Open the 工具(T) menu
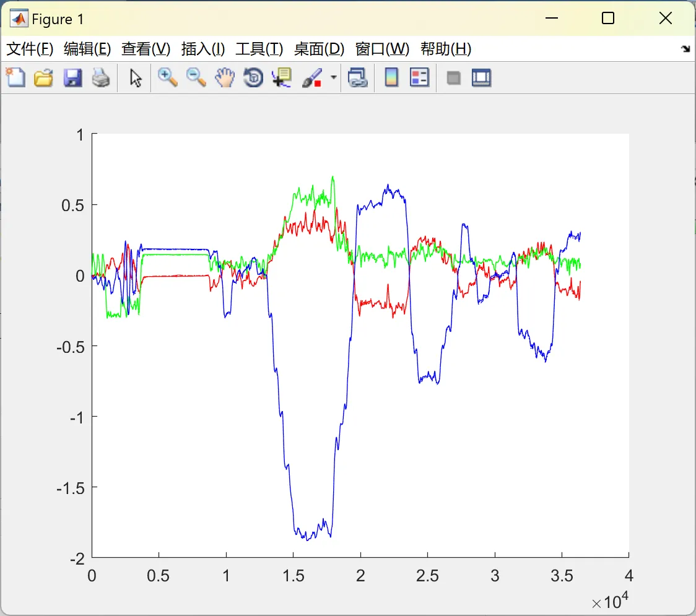The height and width of the screenshot is (616, 696). [259, 49]
